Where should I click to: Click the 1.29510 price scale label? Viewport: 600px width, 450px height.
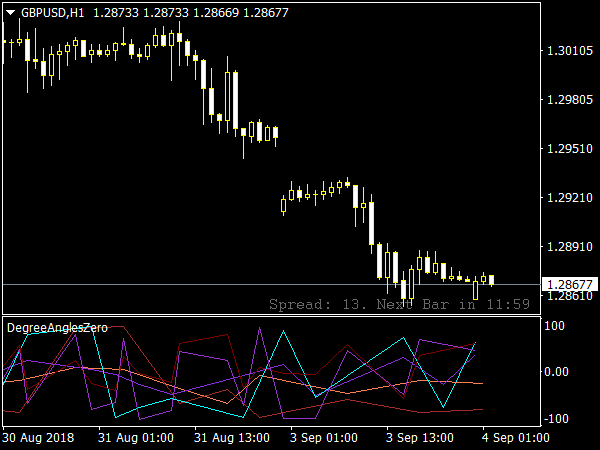coord(570,148)
